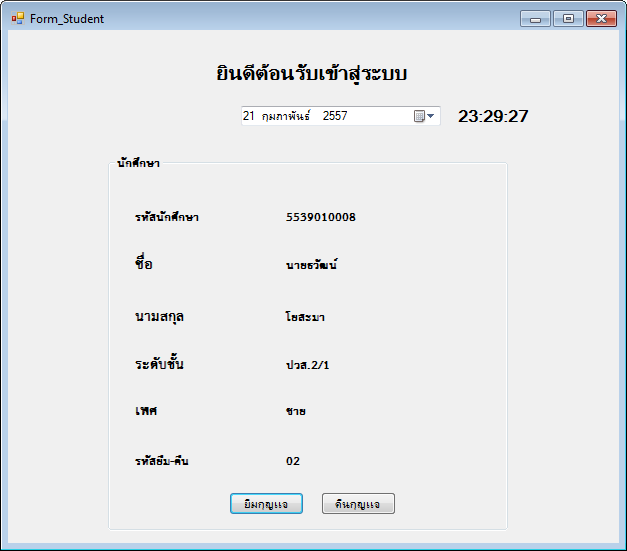Click the เพศ label
Image resolution: width=627 pixels, height=551 pixels.
tap(146, 411)
